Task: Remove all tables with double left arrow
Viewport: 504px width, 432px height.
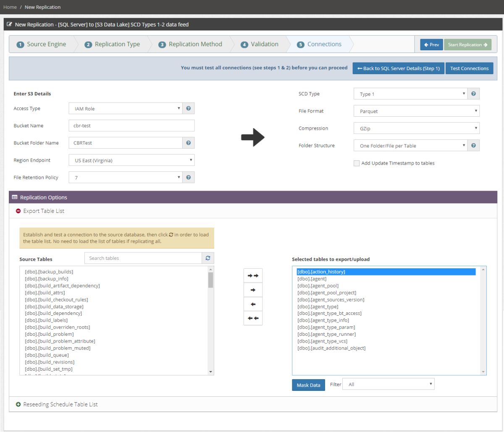Action: pos(253,318)
